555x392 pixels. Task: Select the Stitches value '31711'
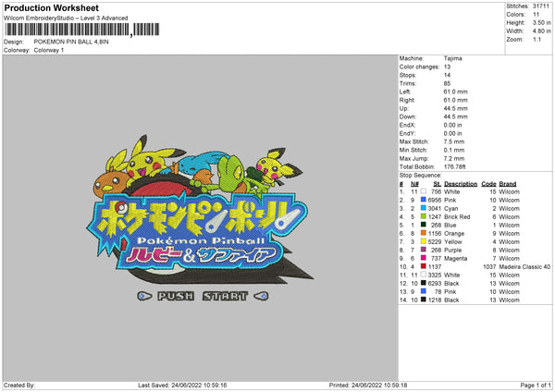click(x=541, y=6)
